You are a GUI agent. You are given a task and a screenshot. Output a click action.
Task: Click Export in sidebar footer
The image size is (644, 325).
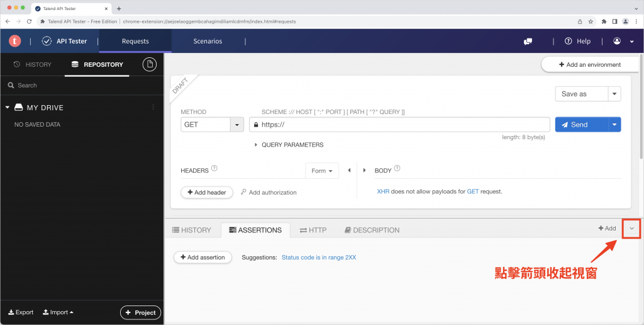(x=21, y=312)
